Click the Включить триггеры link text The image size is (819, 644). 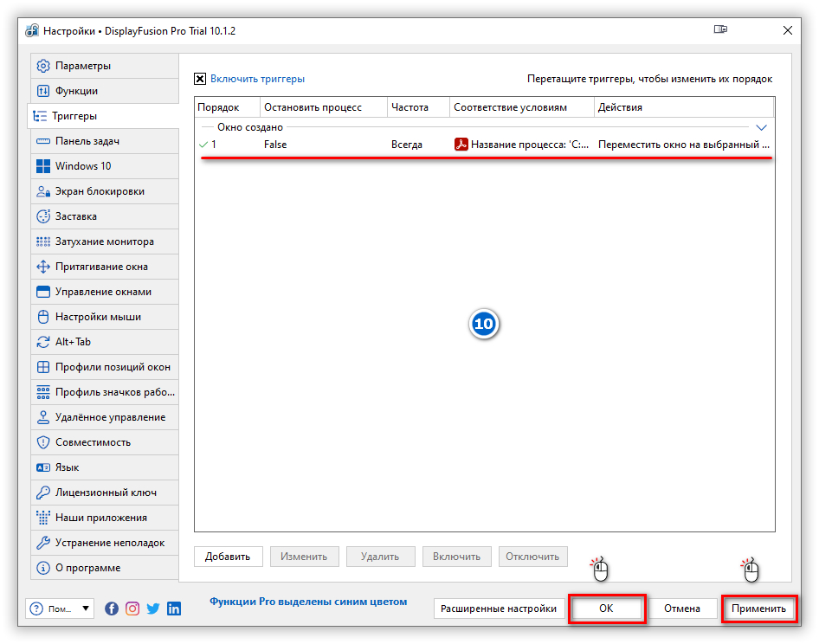[x=257, y=79]
